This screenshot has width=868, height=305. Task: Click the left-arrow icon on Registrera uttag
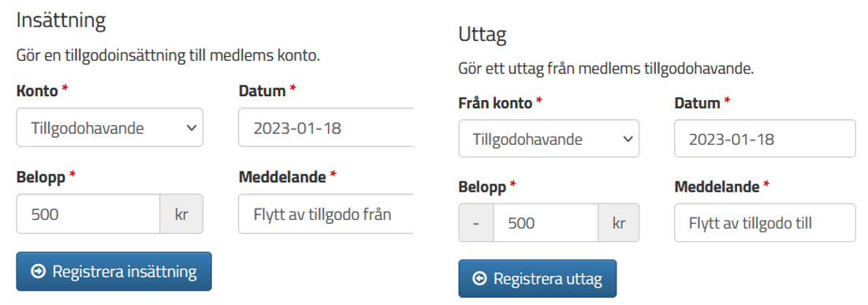click(x=479, y=279)
